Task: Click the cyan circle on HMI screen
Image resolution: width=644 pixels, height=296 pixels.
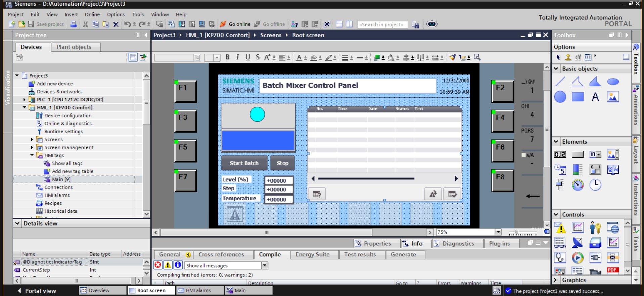Action: coord(257,114)
